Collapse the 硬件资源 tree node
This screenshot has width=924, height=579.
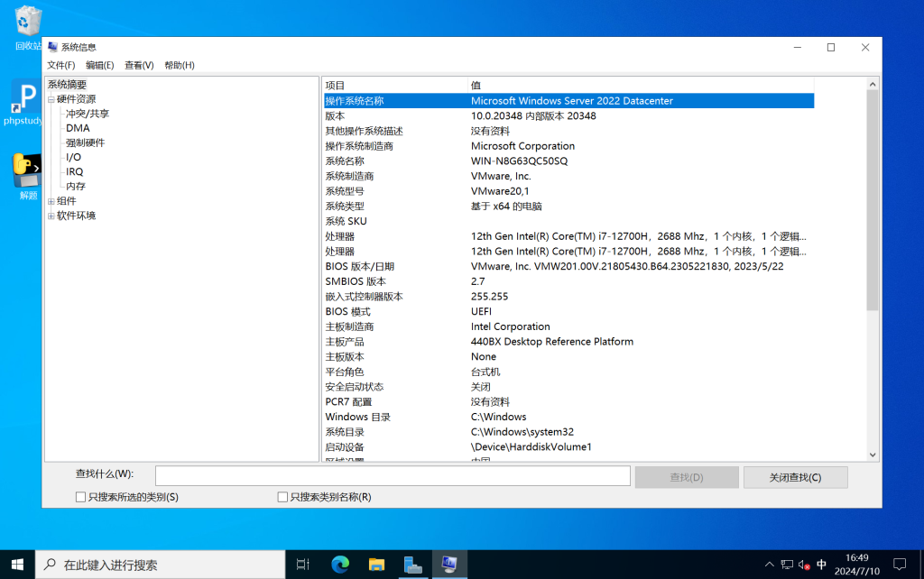(x=51, y=99)
